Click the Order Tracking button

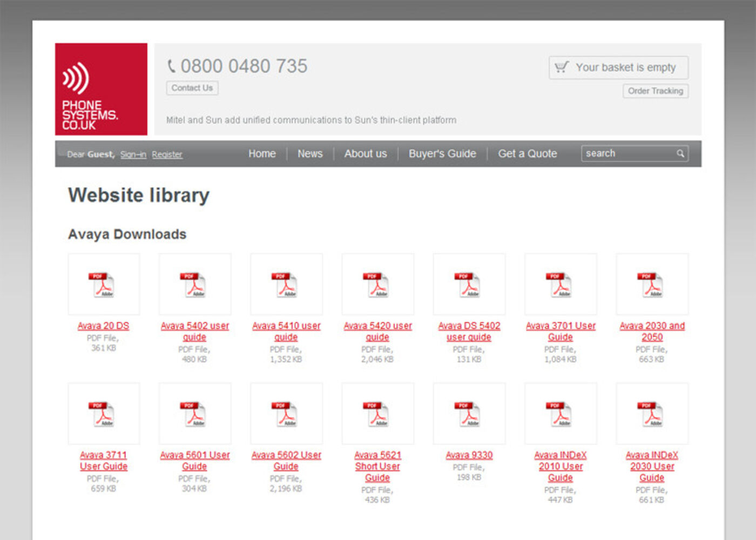click(655, 91)
